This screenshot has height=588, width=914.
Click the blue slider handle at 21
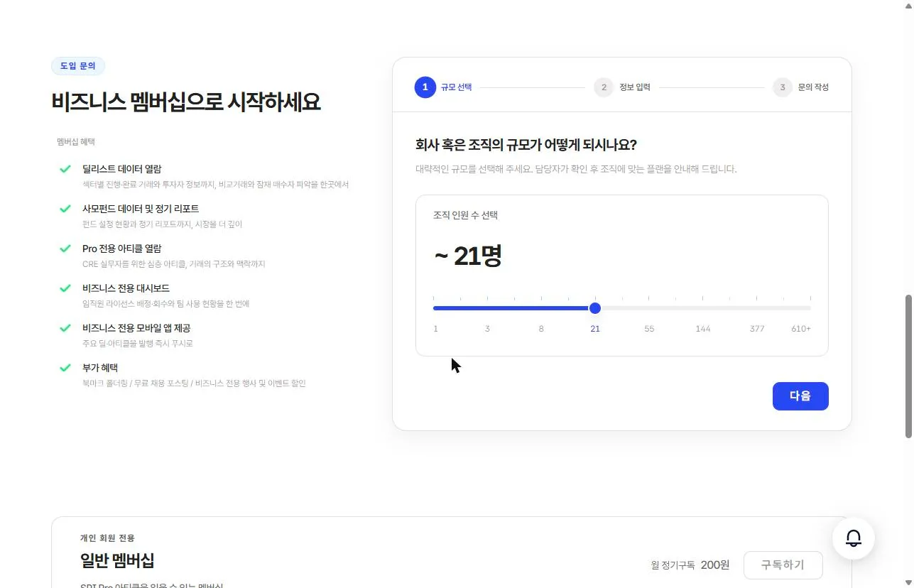tap(595, 308)
